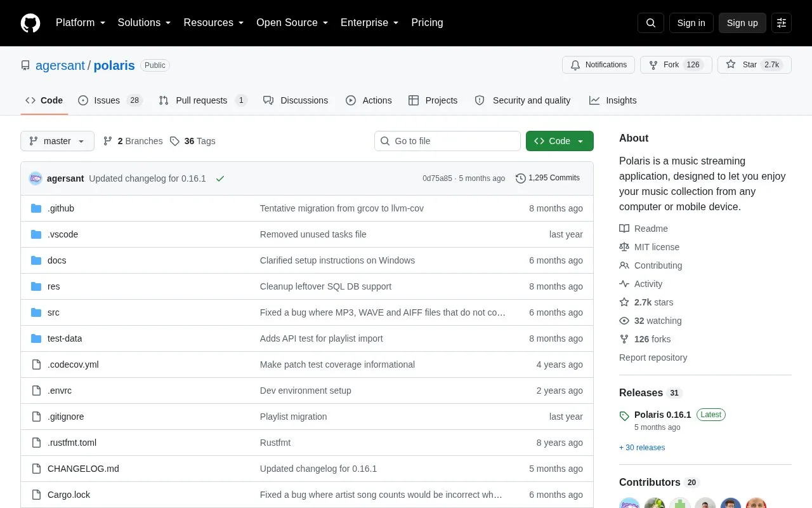This screenshot has height=508, width=812.
Task: Click the bell icon in Notifications
Action: pos(575,65)
